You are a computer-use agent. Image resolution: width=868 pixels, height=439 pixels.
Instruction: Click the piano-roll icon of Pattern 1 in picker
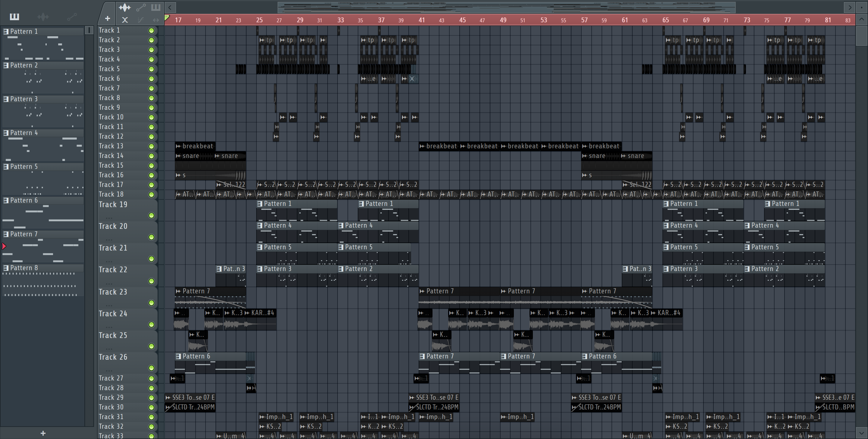tap(6, 31)
